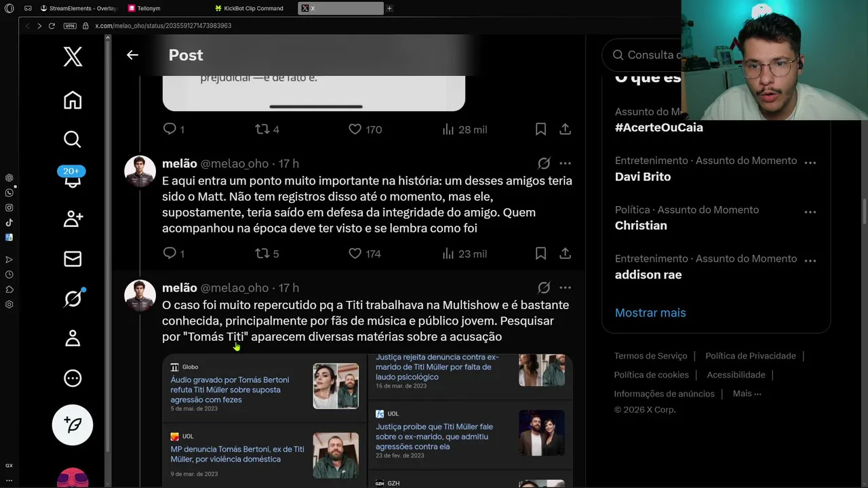
Task: Share the post with 28 mil views
Action: tap(565, 129)
